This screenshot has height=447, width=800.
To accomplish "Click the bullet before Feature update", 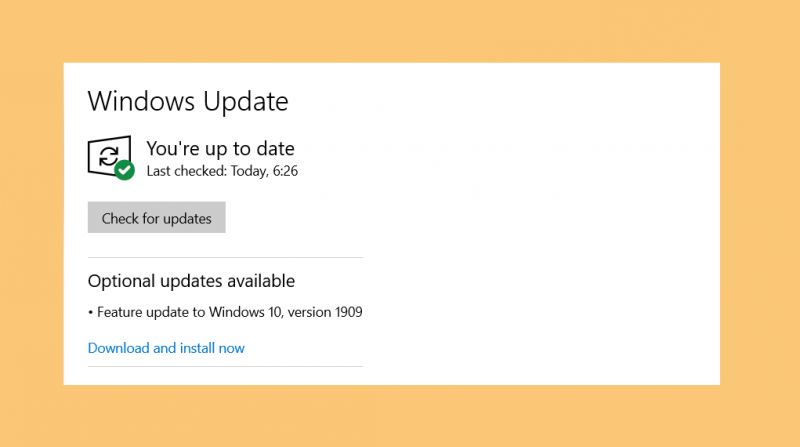I will (90, 312).
